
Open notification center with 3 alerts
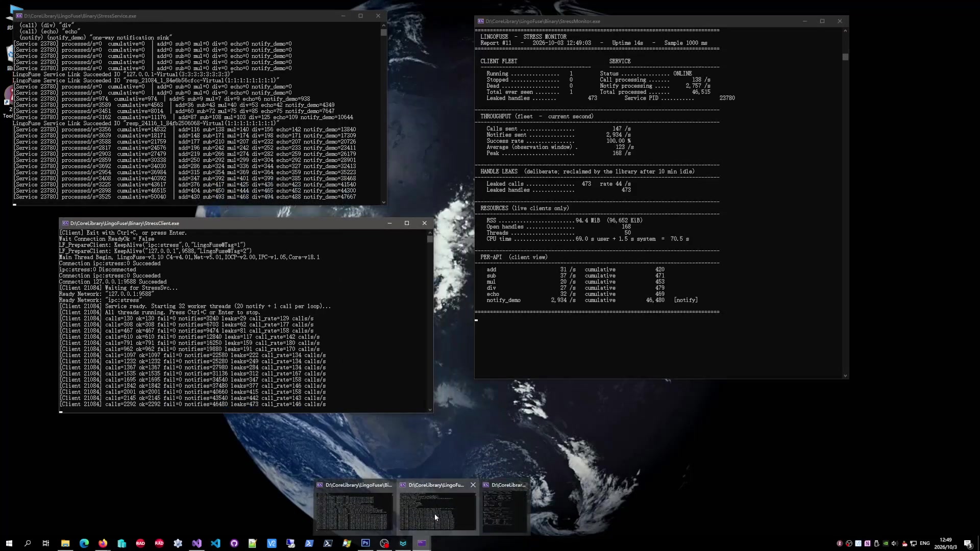coord(968,544)
